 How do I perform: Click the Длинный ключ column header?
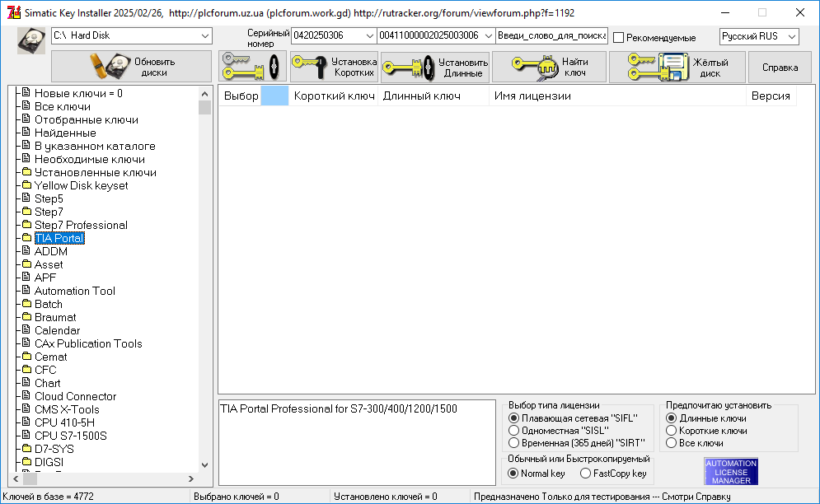pos(433,96)
